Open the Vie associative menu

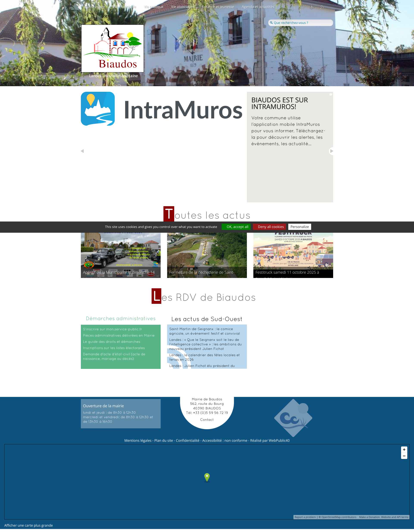[183, 7]
